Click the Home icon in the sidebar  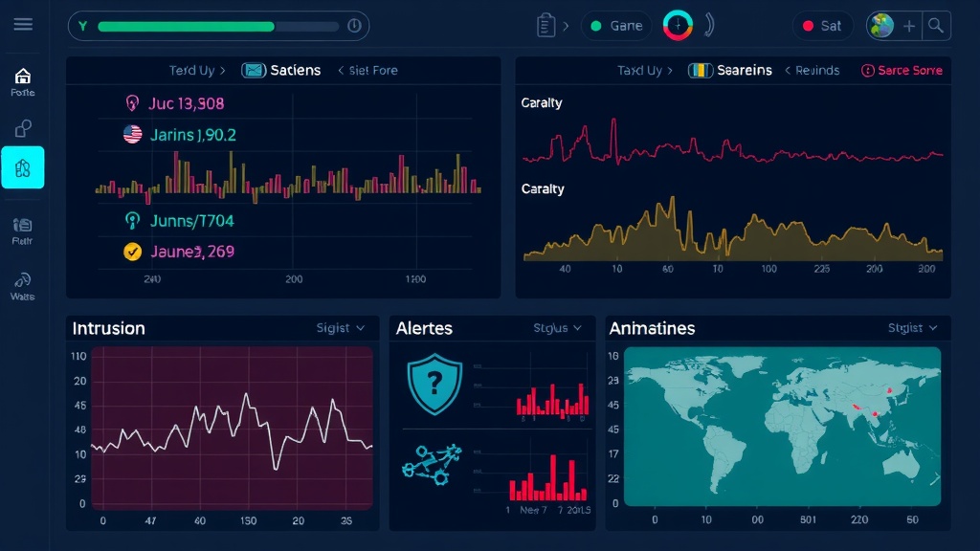click(x=23, y=76)
